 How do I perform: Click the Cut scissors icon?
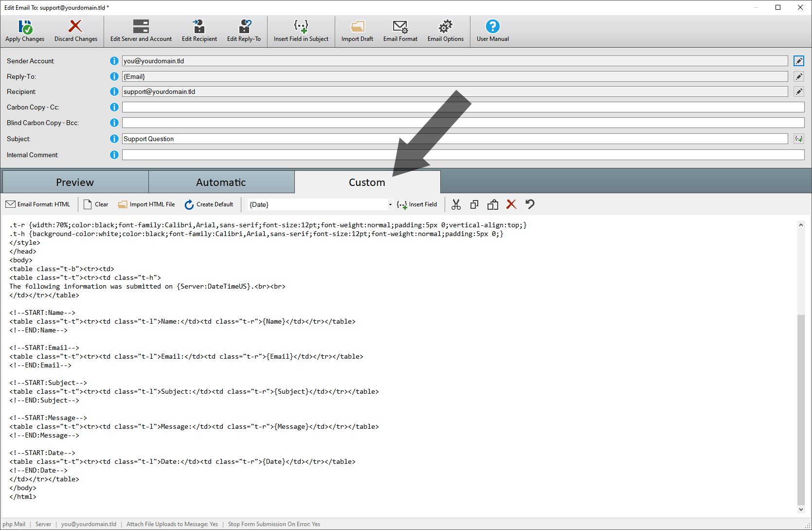click(456, 204)
